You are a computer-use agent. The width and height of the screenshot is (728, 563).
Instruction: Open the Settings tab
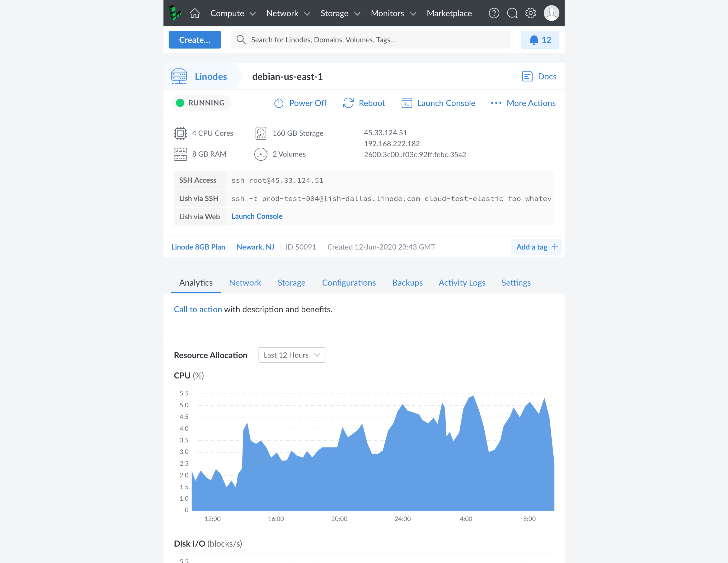[516, 283]
